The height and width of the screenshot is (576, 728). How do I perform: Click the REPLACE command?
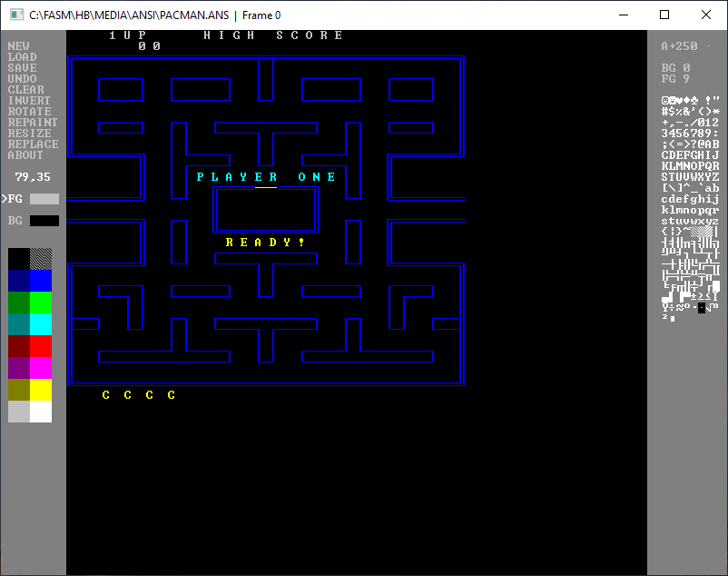33,144
